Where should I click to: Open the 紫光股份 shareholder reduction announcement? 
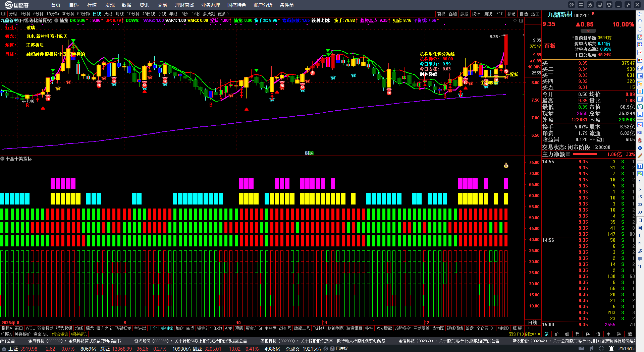click(x=191, y=341)
